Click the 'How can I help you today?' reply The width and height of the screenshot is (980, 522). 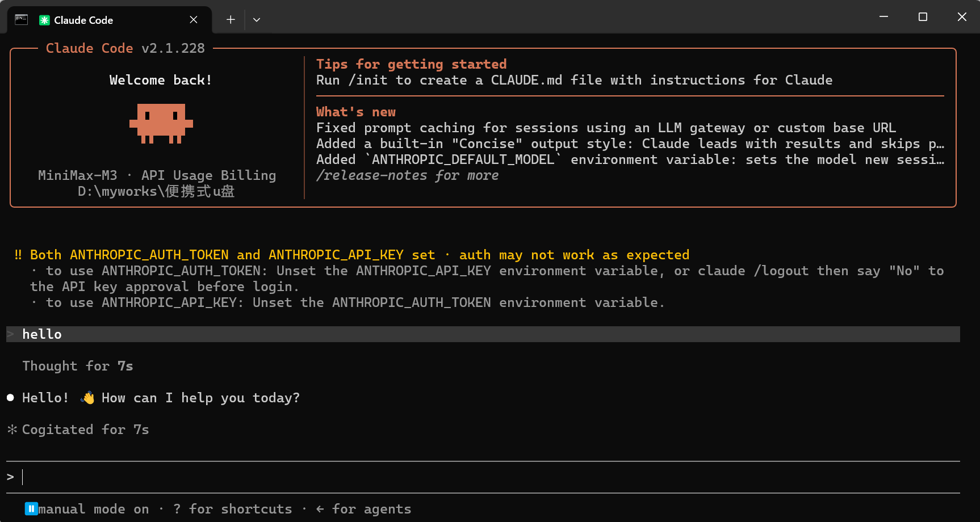point(200,398)
